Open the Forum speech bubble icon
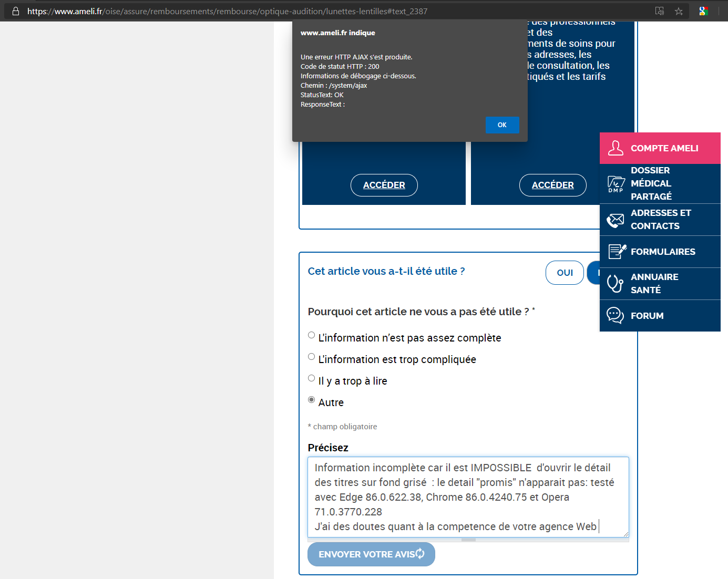 615,316
